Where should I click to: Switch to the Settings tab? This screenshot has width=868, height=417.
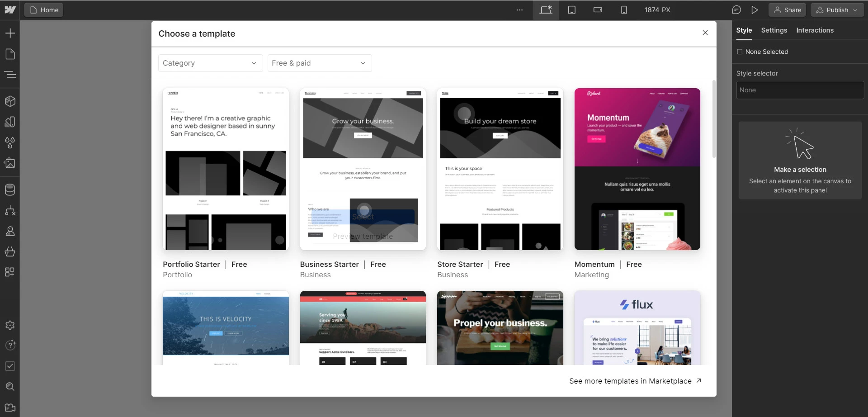774,30
